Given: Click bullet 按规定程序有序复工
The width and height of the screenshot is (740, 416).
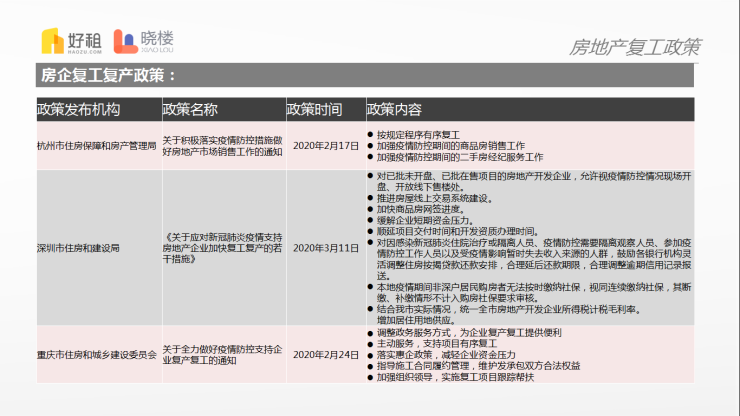Looking at the screenshot, I should (x=418, y=135).
